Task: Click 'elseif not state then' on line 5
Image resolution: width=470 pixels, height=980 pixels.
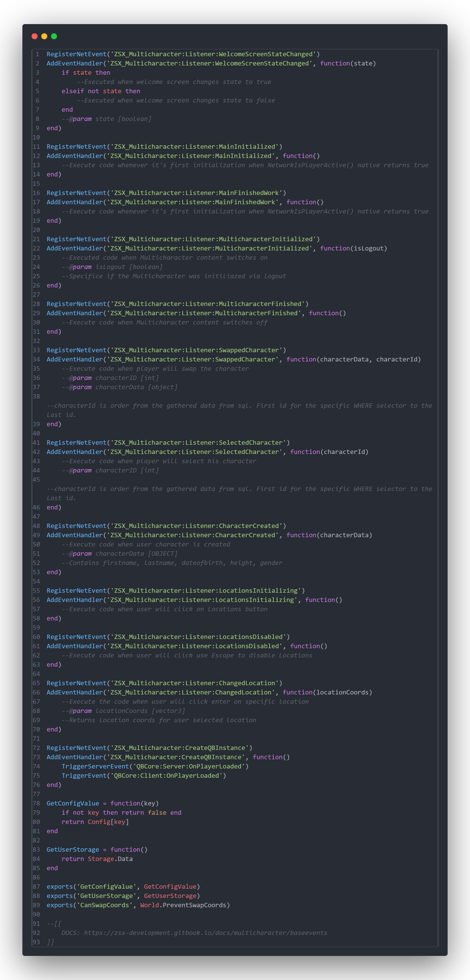Action: click(x=101, y=91)
